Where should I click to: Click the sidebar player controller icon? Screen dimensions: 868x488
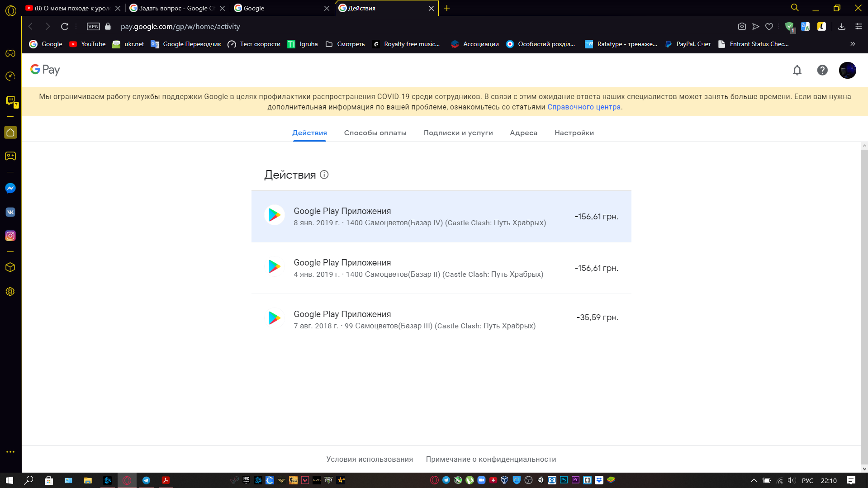10,156
